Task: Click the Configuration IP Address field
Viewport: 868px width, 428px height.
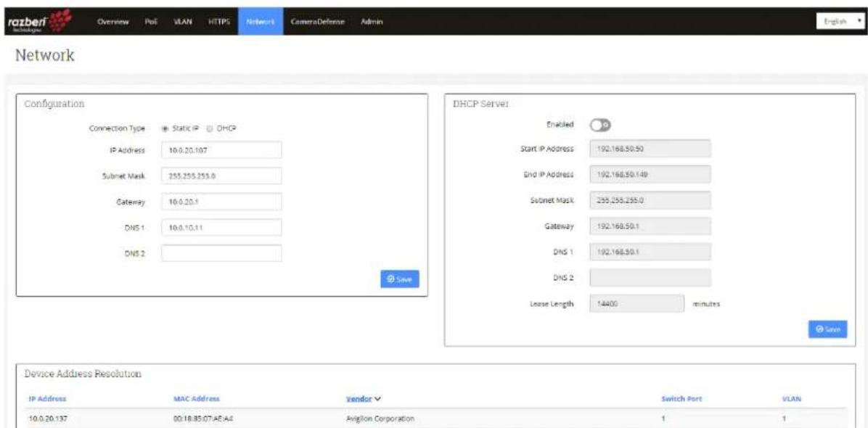Action: [x=221, y=150]
